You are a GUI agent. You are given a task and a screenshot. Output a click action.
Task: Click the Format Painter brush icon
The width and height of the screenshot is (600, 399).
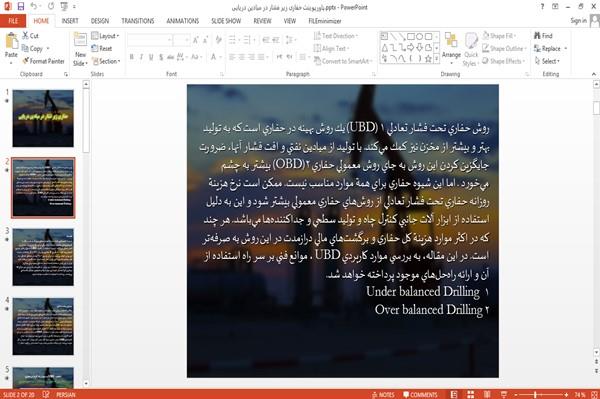pyautogui.click(x=26, y=61)
